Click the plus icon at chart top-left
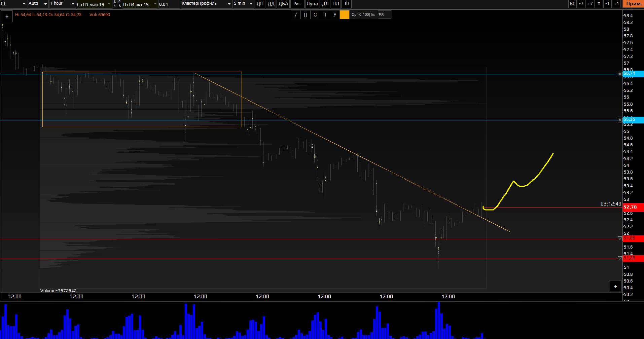This screenshot has height=339, width=644. 7,16
